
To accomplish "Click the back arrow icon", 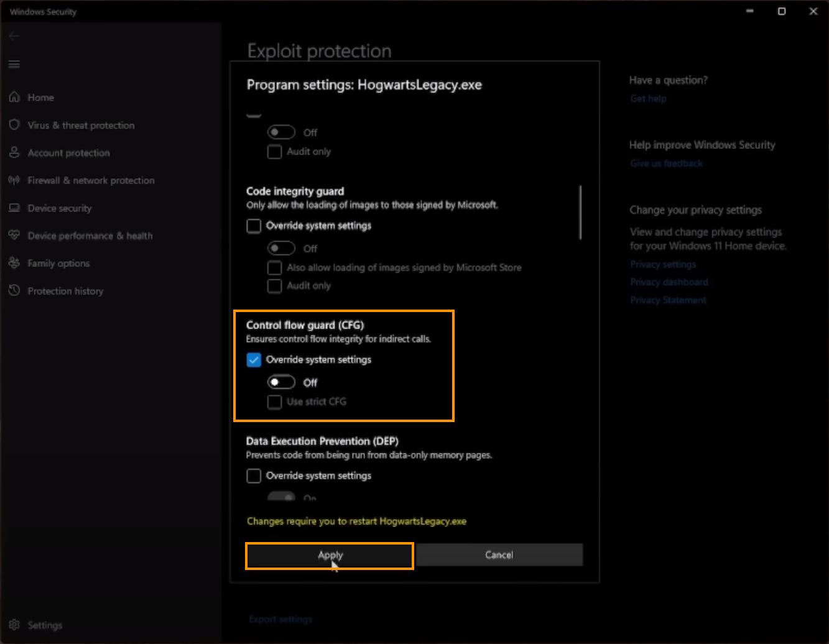I will (14, 36).
